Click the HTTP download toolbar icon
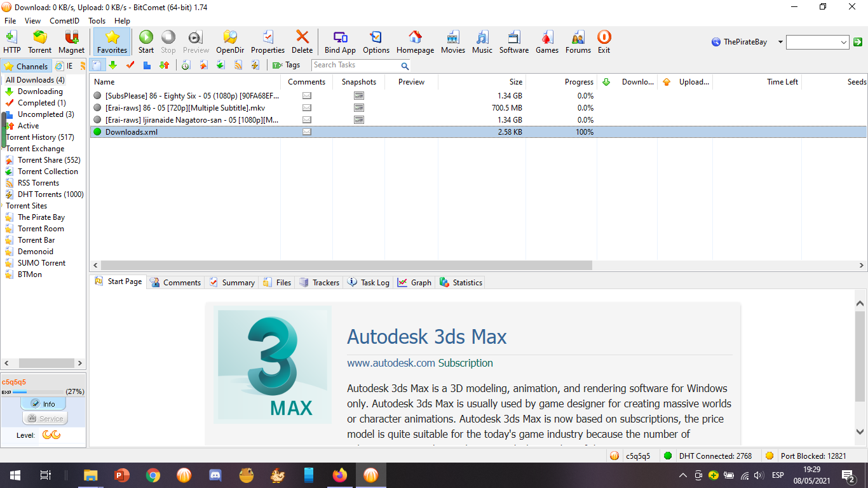The height and width of the screenshot is (488, 868). point(11,42)
